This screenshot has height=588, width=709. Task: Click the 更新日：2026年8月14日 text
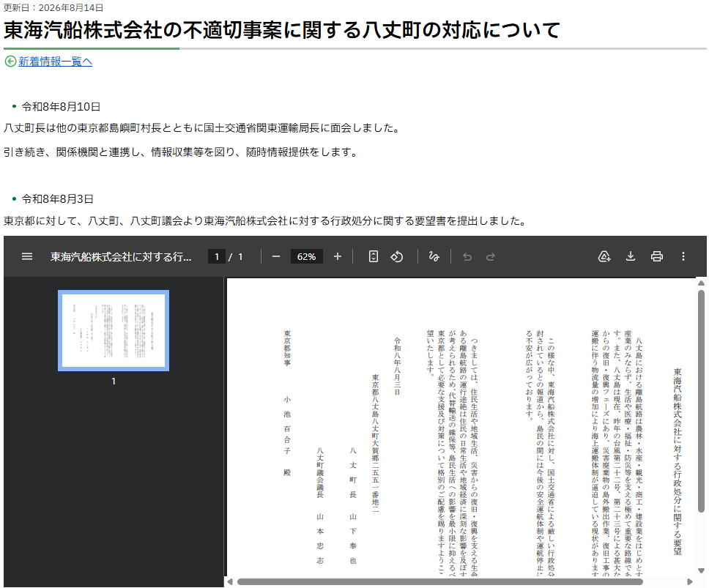53,7
